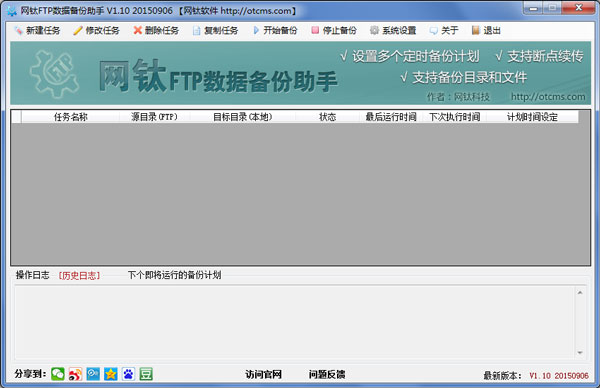
Task: Share to QZone star icon
Action: [x=111, y=374]
